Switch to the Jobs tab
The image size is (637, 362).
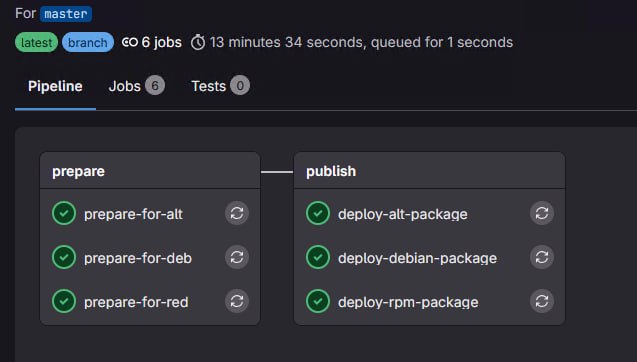(136, 86)
